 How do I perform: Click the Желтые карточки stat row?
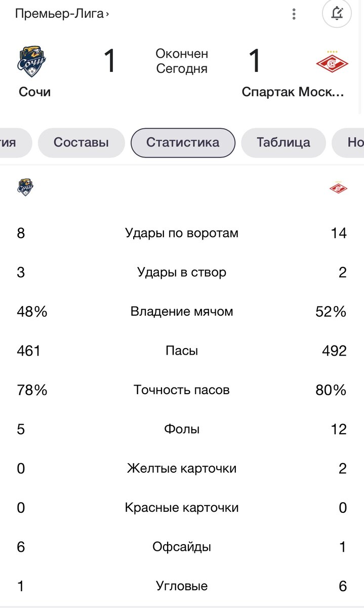click(x=182, y=468)
